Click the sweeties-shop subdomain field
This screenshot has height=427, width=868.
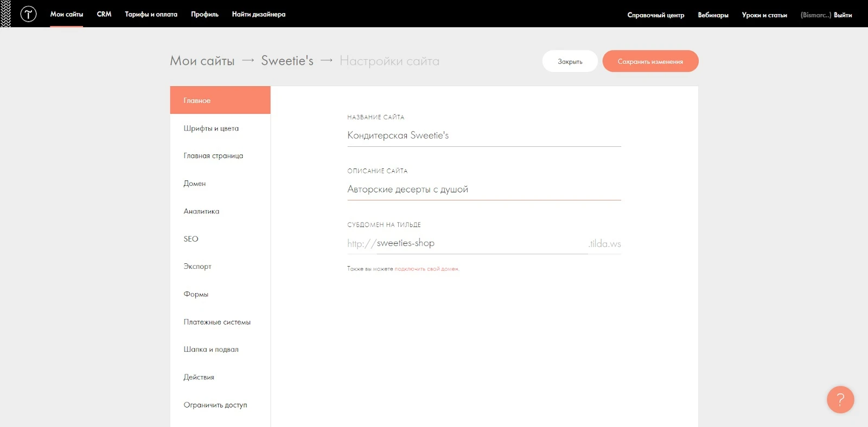[x=482, y=243]
